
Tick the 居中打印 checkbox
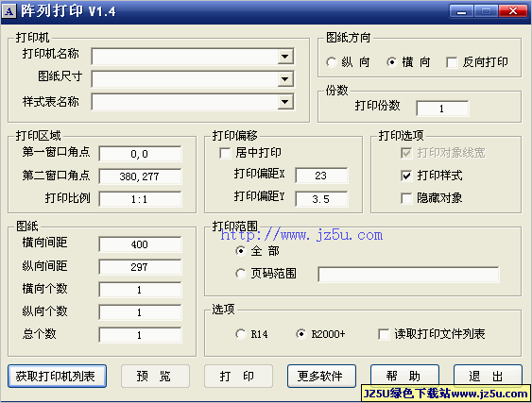tap(225, 153)
